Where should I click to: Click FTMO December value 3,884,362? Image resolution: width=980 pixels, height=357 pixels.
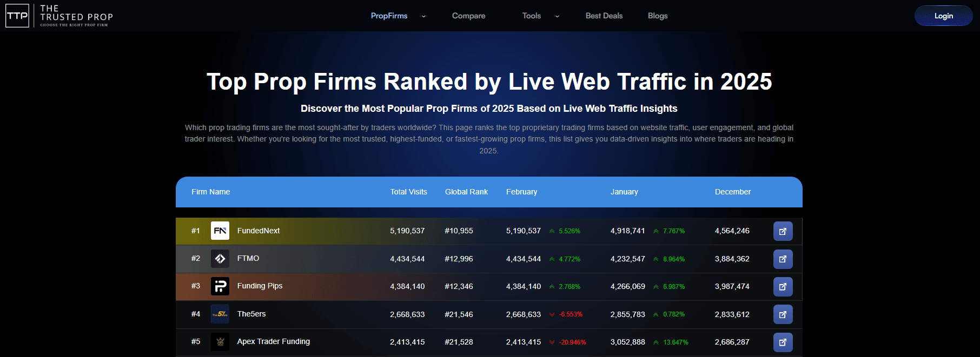[x=732, y=259]
